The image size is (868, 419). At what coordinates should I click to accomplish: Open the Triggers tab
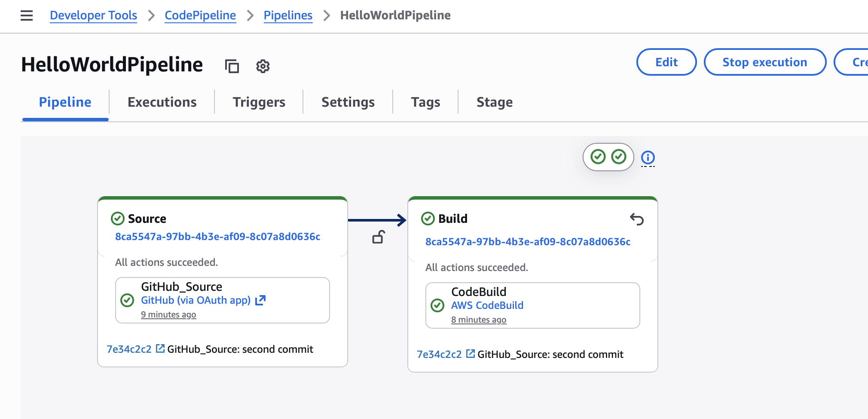259,102
